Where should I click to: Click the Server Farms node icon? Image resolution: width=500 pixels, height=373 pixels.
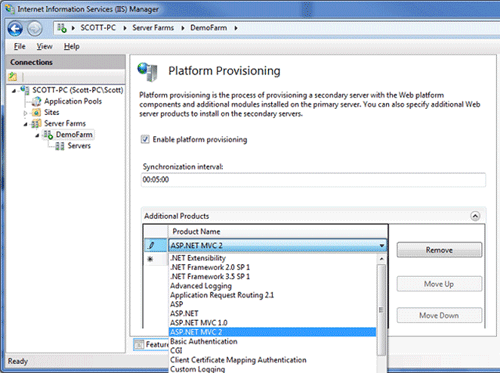[36, 124]
